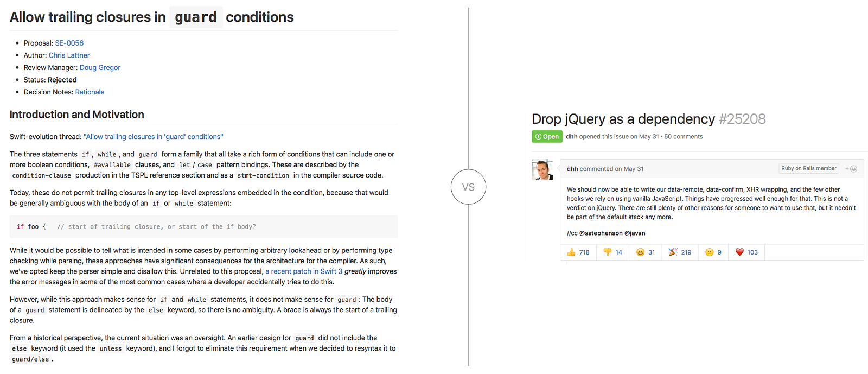Click the 'if foo {' code block
This screenshot has height=374, width=868.
click(x=203, y=227)
